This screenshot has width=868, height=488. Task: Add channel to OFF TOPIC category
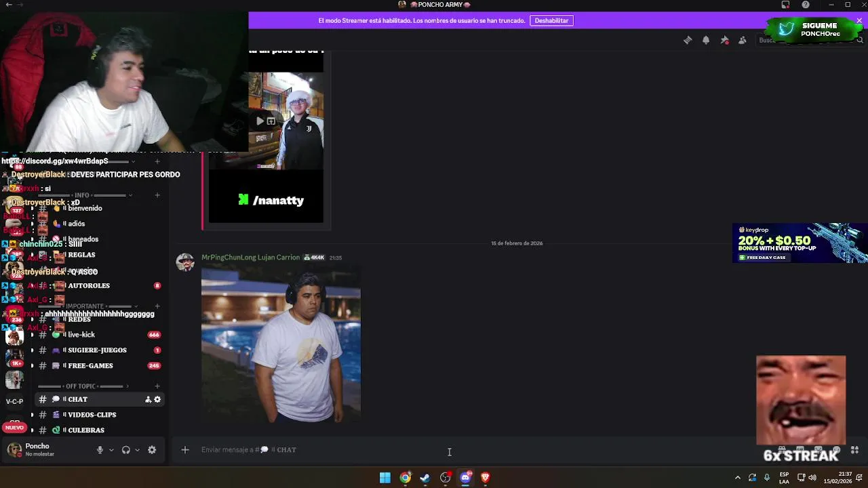point(157,386)
